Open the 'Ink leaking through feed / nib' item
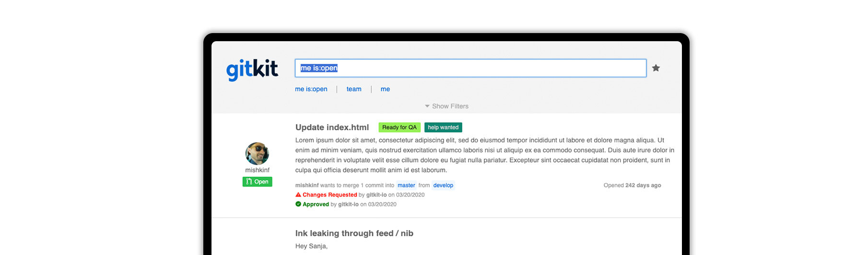The height and width of the screenshot is (255, 868). click(354, 233)
